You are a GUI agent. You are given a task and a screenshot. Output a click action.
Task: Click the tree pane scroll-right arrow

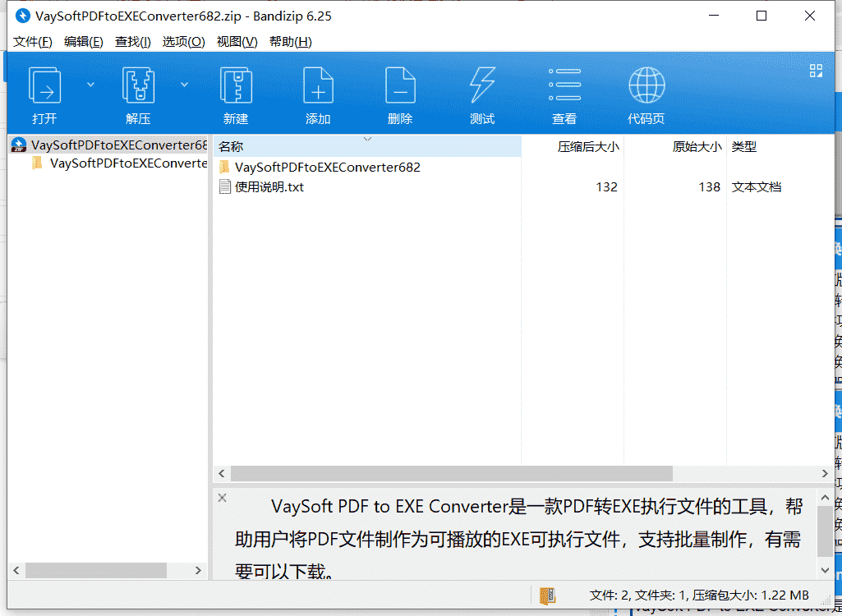198,570
